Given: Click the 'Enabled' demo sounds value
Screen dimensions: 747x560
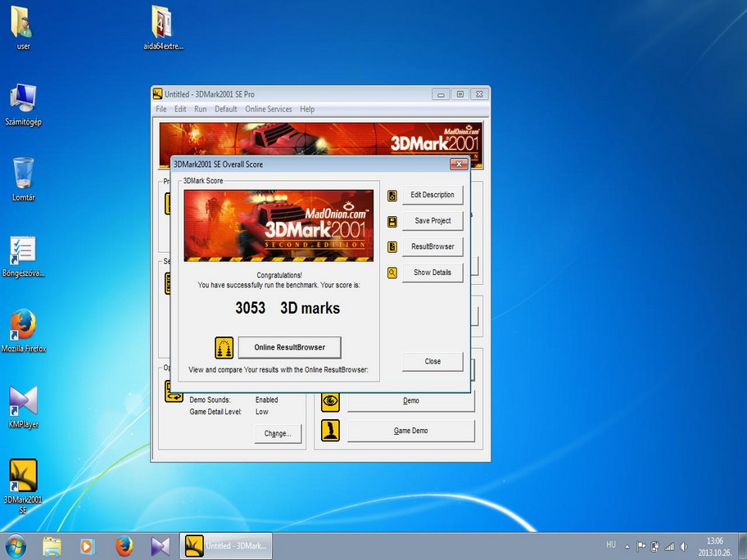Looking at the screenshot, I should [266, 400].
